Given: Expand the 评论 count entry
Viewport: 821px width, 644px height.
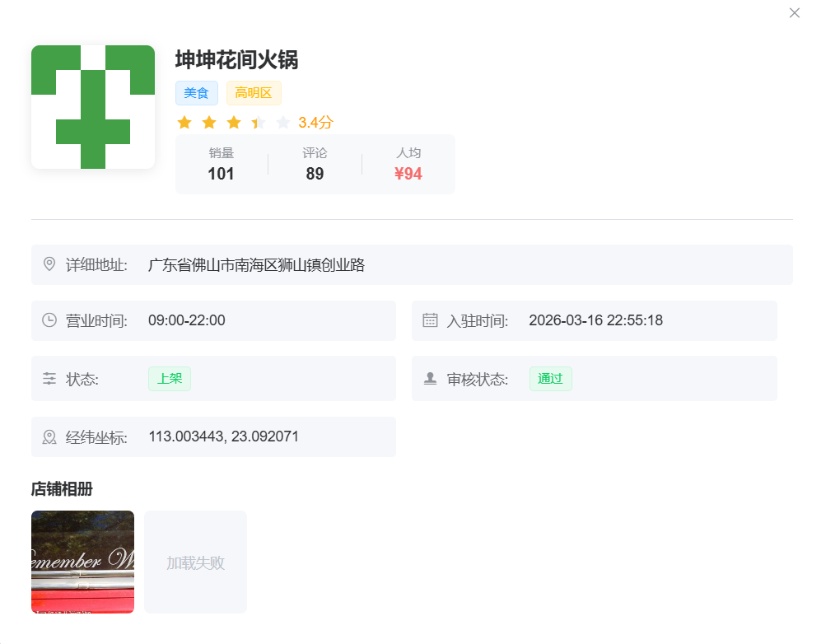Looking at the screenshot, I should click(314, 164).
